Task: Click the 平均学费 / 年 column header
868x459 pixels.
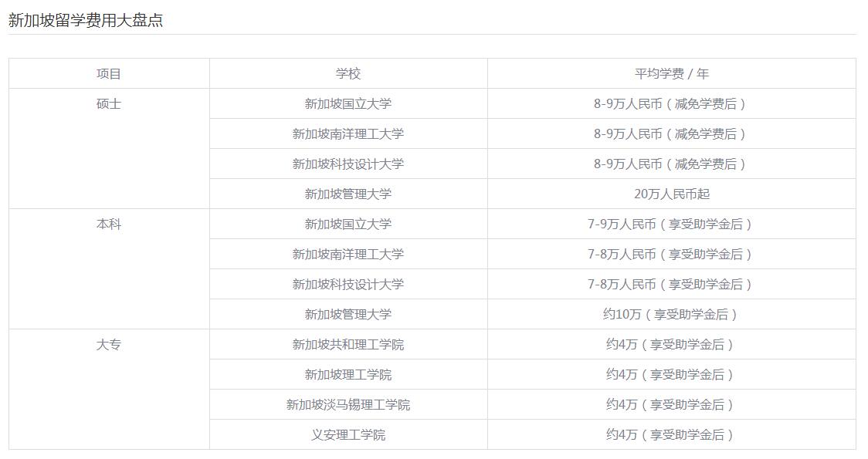Action: click(672, 73)
